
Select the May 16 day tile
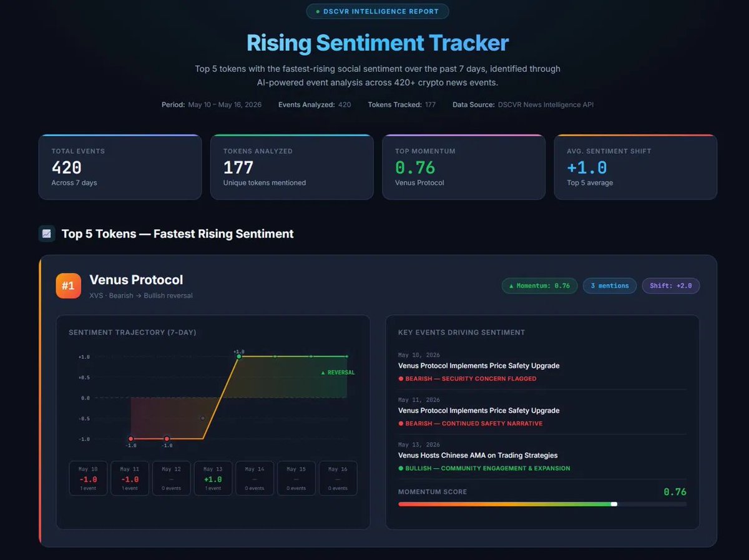point(338,478)
